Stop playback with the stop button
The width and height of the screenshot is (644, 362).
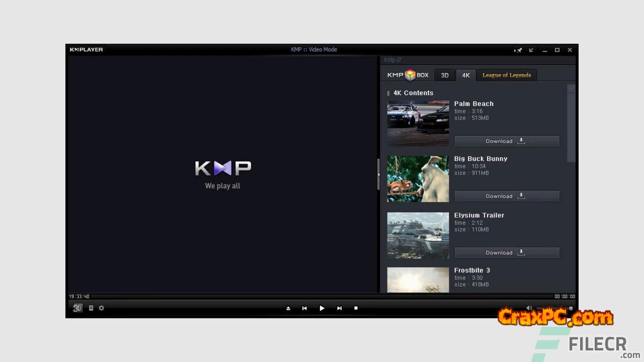coord(356,308)
